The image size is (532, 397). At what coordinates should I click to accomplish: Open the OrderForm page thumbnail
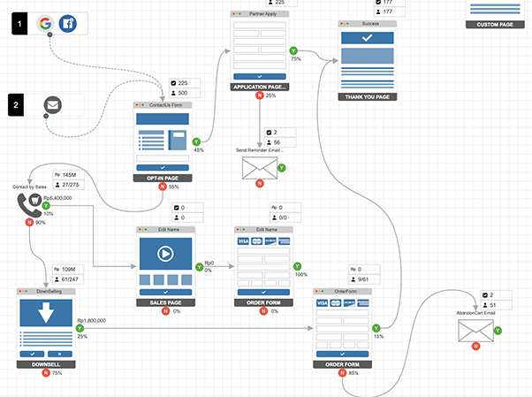click(342, 327)
